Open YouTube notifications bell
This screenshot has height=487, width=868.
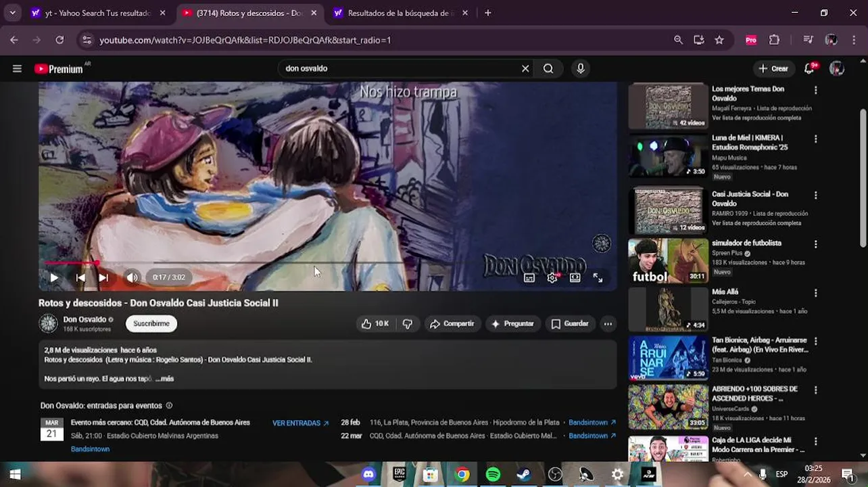tap(809, 68)
